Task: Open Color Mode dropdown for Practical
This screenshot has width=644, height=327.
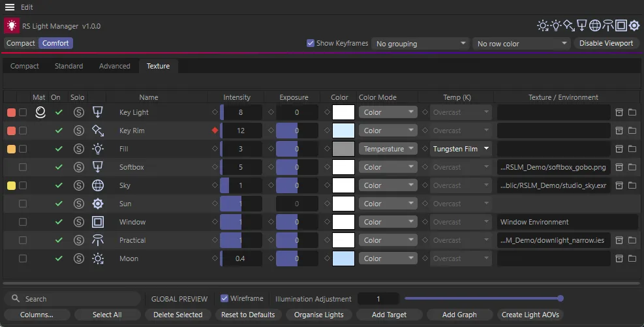Action: pyautogui.click(x=388, y=240)
